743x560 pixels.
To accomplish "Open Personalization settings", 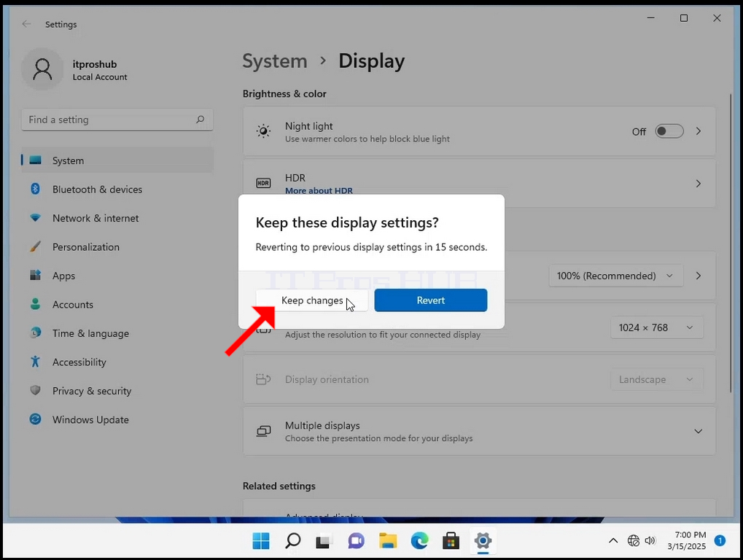I will click(x=117, y=247).
